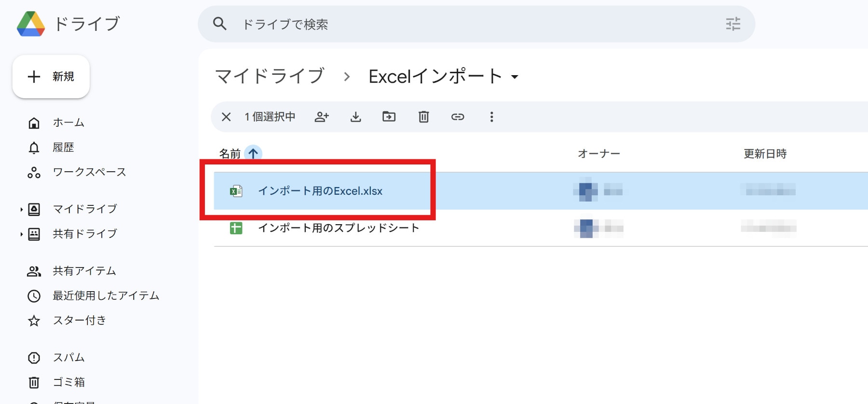Open the Excelインポート folder dropdown
Screen dimensions: 868x404
pos(515,77)
